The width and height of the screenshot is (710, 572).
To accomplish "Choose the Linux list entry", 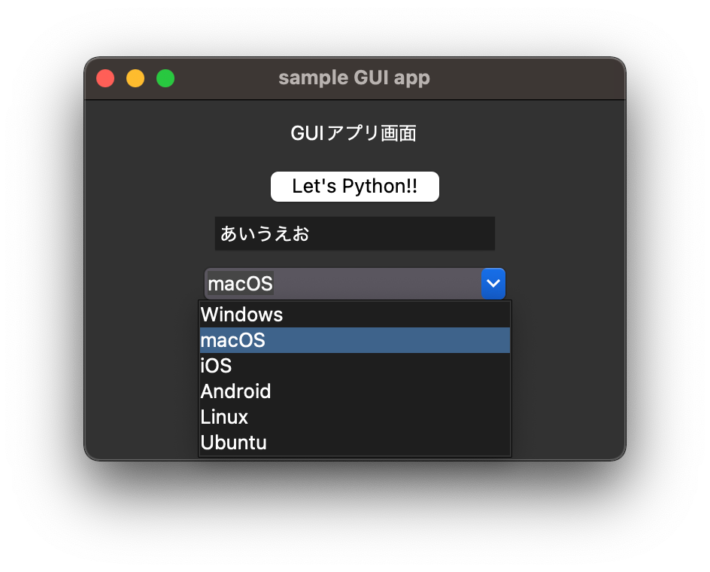I will click(x=355, y=417).
